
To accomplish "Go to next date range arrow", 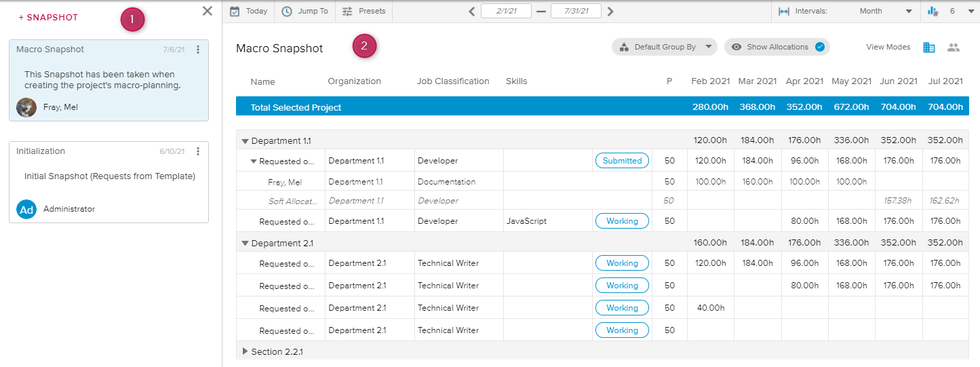I will point(610,12).
